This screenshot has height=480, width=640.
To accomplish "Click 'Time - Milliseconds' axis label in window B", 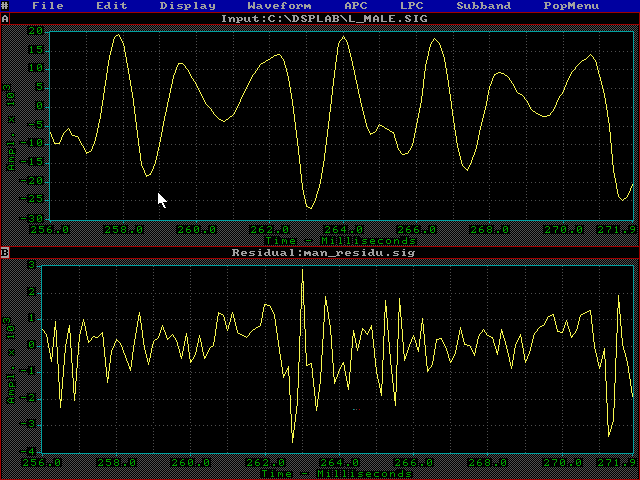I will (336, 474).
